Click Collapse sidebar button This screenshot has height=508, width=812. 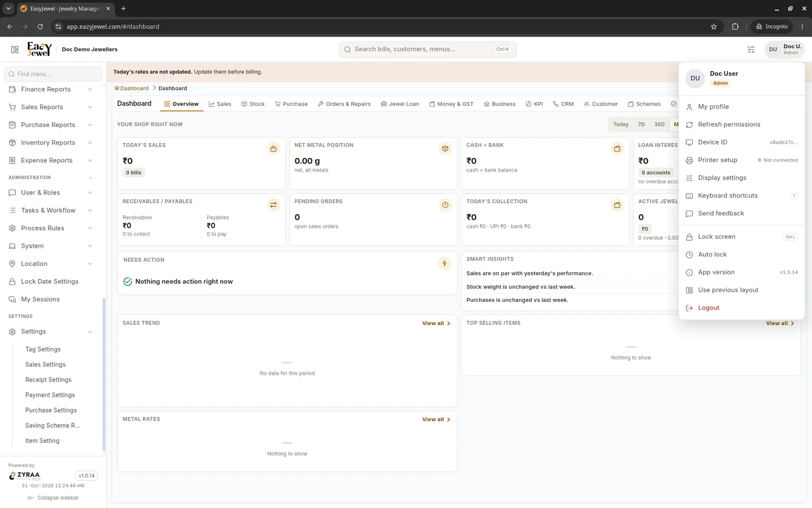[x=53, y=498]
